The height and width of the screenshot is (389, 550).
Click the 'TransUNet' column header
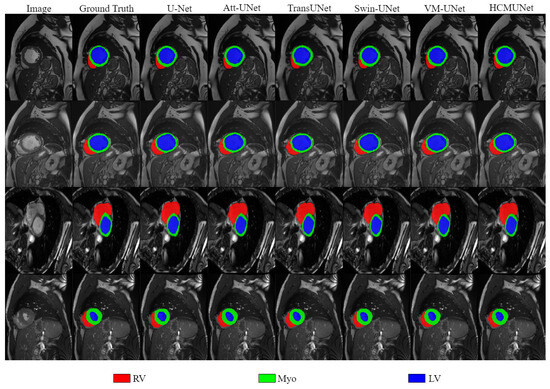(309, 8)
